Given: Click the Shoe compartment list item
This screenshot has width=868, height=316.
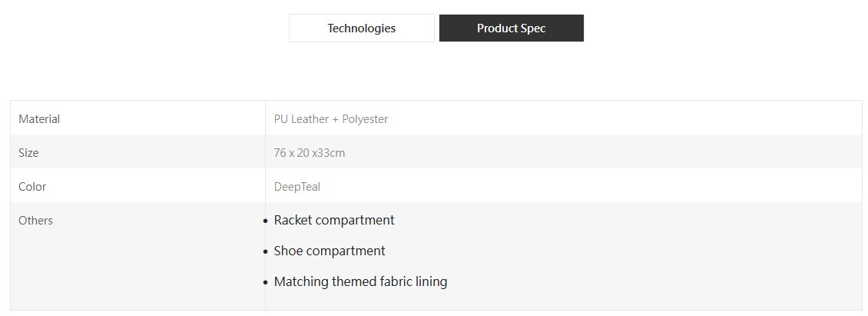Looking at the screenshot, I should (330, 251).
